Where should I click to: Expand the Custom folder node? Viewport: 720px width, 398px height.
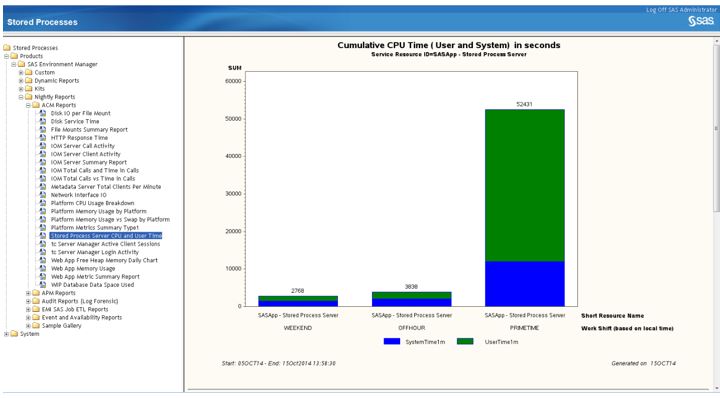21,73
